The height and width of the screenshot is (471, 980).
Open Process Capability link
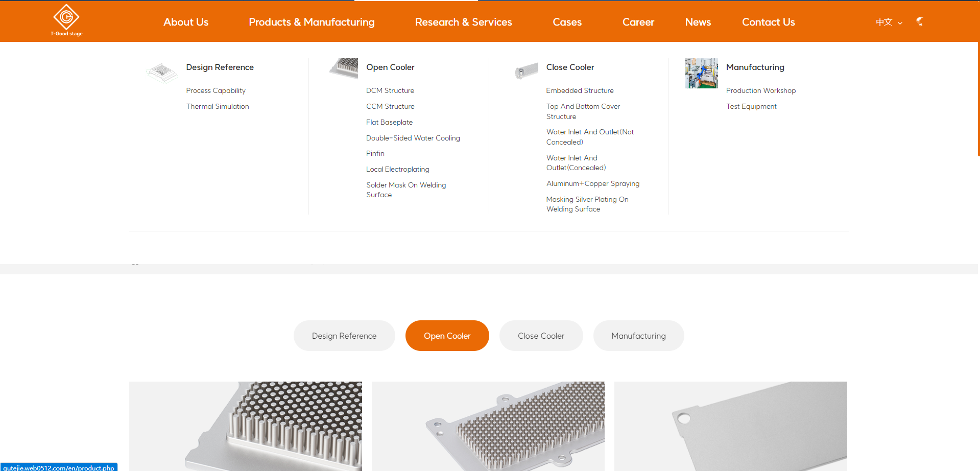tap(216, 90)
